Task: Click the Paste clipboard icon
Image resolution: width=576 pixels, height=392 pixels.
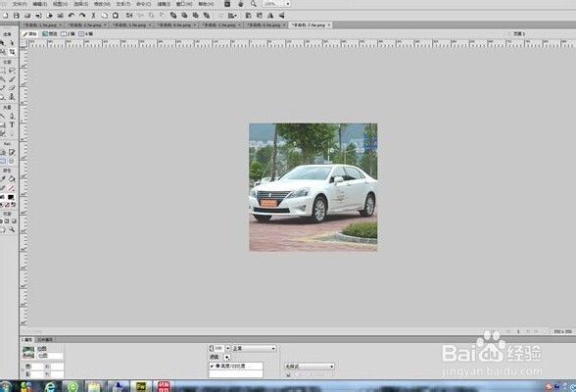Action: (116, 16)
